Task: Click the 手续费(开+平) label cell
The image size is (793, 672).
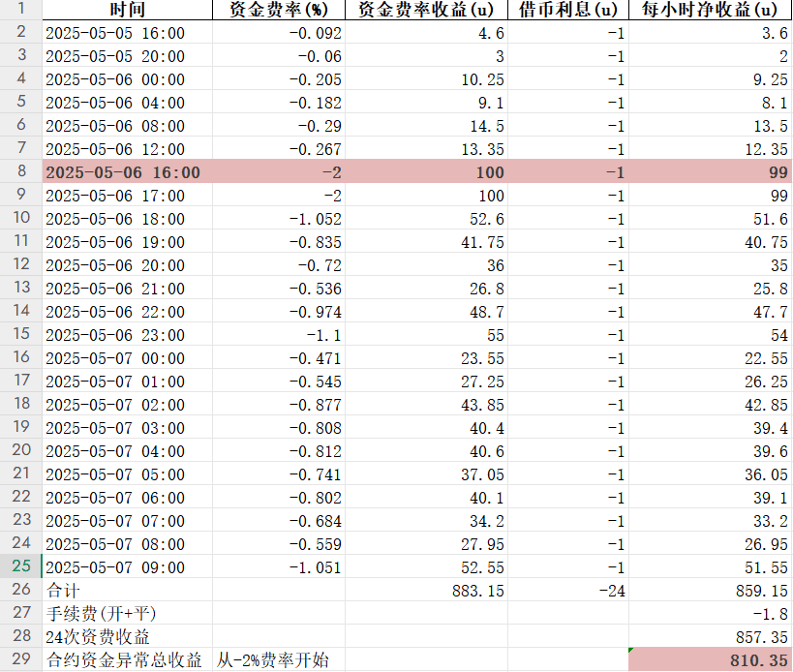Action: tap(128, 613)
